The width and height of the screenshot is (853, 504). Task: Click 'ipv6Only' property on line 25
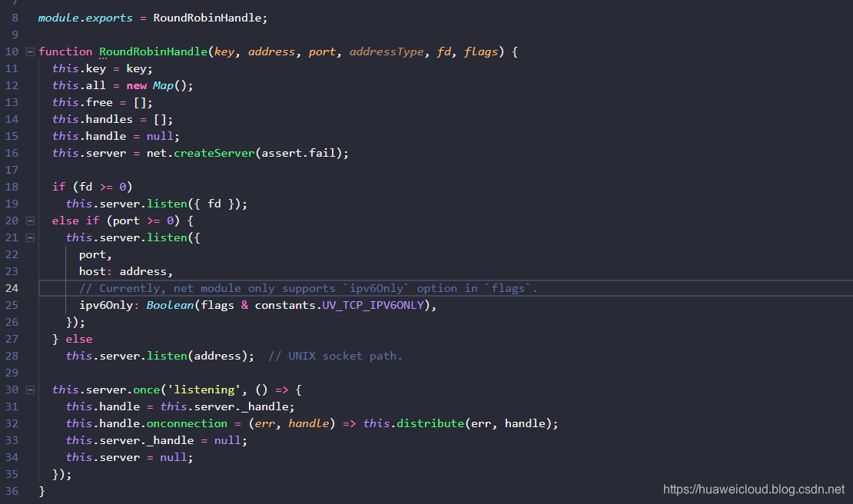(x=106, y=305)
